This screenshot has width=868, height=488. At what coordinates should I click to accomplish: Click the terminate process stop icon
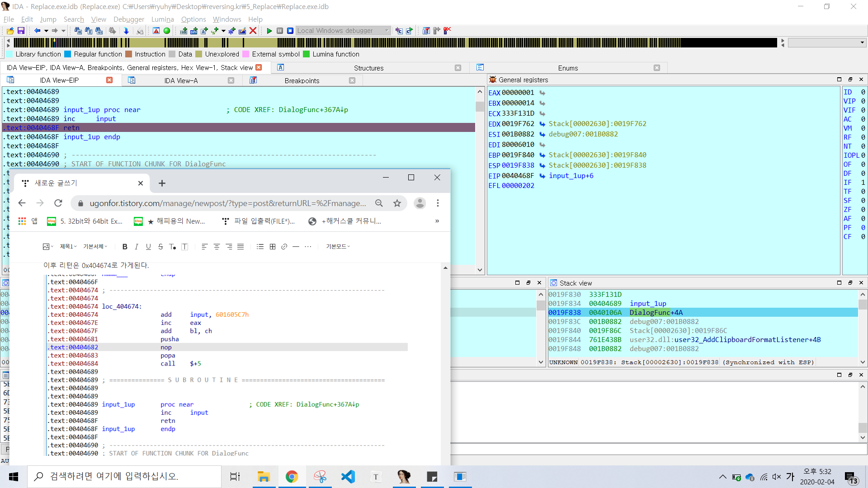pyautogui.click(x=290, y=31)
